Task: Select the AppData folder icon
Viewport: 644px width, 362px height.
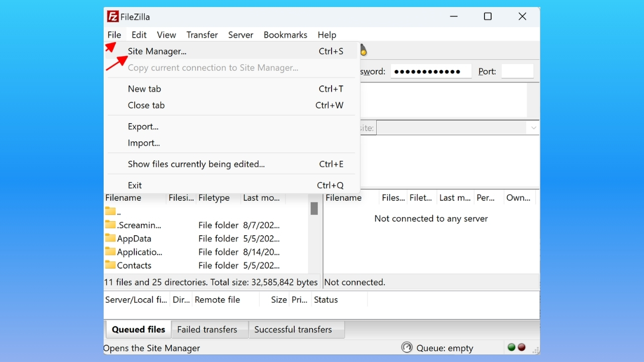Action: [110, 238]
